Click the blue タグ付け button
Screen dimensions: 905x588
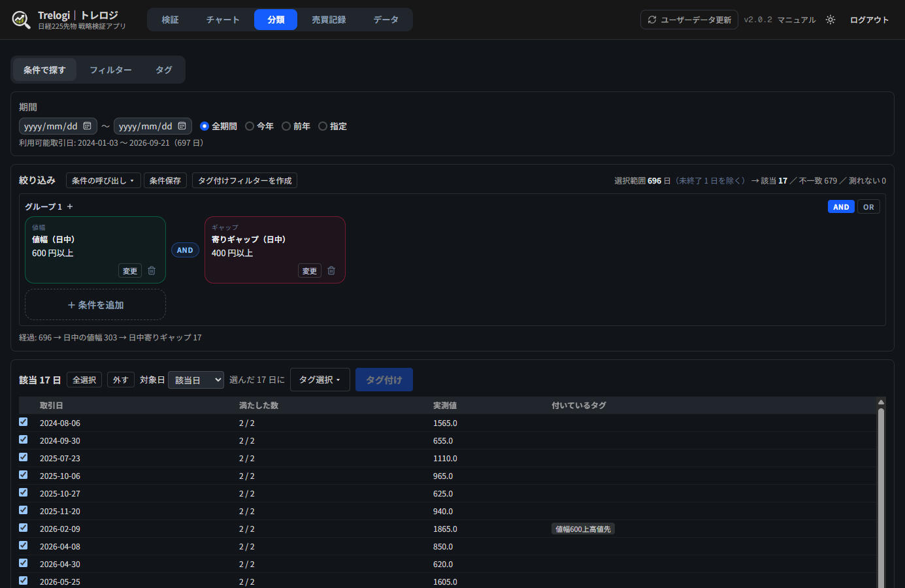click(384, 380)
